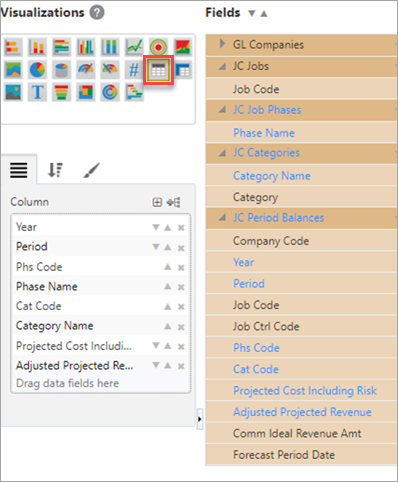
Task: Collapse the panel using the side arrow handle
Action: (x=200, y=419)
